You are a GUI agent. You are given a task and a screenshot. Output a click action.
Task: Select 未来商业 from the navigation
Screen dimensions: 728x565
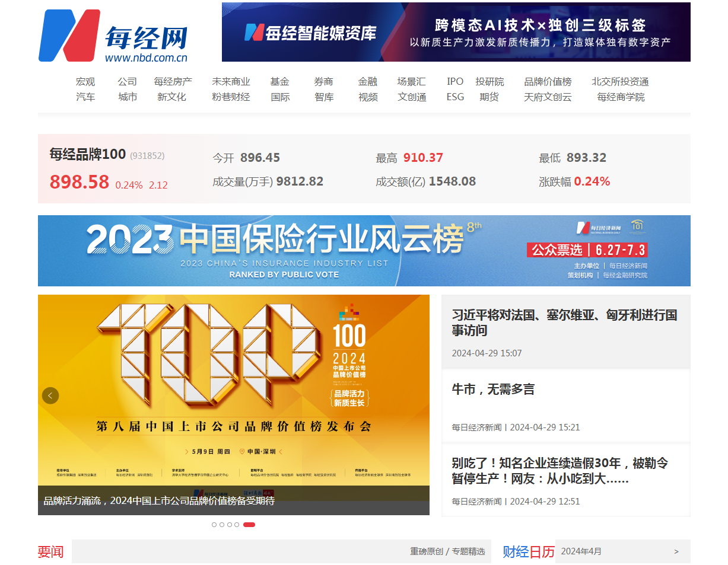click(x=231, y=82)
